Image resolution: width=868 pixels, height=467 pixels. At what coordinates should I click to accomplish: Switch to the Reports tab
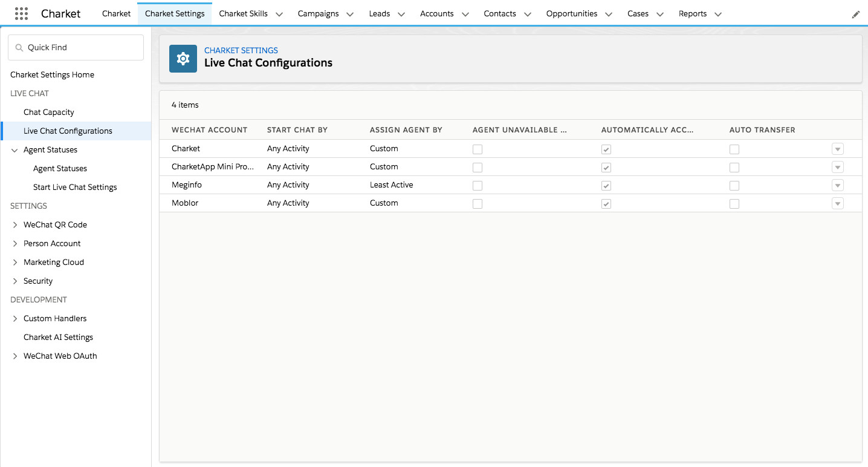pos(692,13)
